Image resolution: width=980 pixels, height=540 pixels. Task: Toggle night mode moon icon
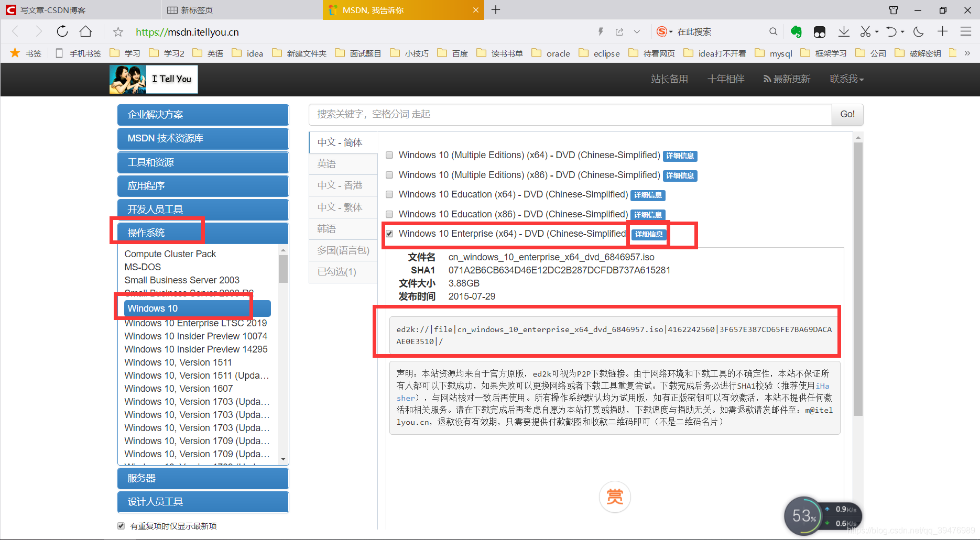(x=919, y=32)
